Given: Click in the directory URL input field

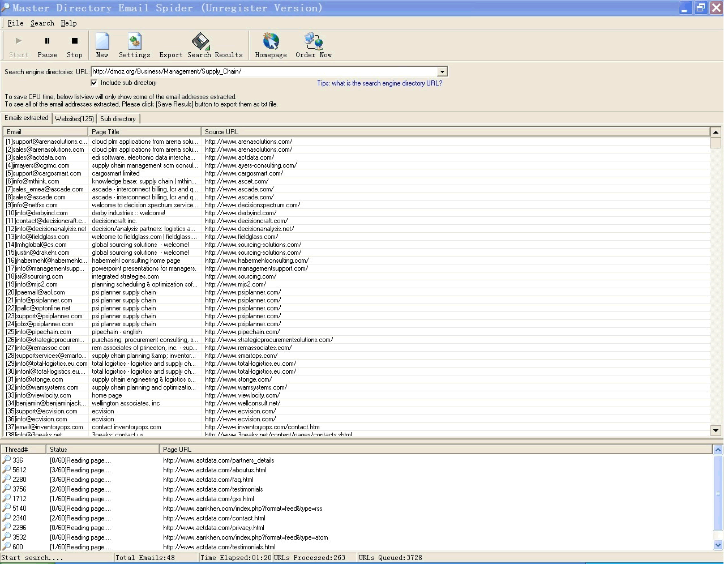Looking at the screenshot, I should [x=264, y=71].
